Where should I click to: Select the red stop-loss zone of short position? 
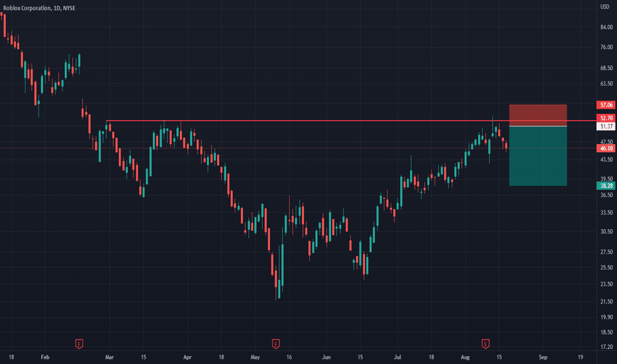pyautogui.click(x=538, y=115)
